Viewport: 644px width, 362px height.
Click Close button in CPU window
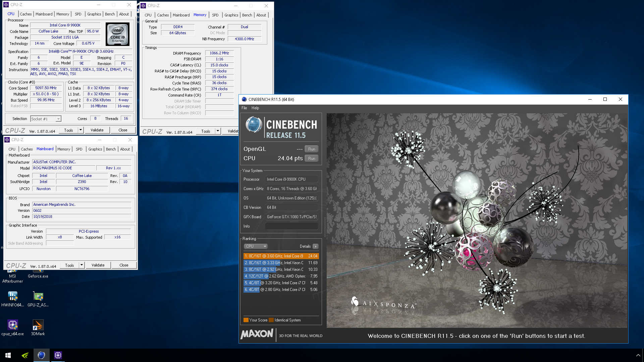point(123,130)
